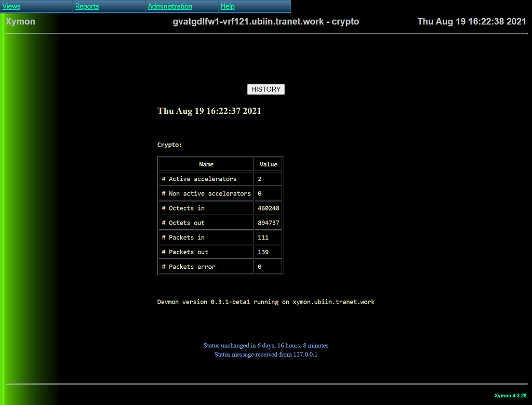Open the Views menu
The height and width of the screenshot is (405, 532).
tap(11, 6)
